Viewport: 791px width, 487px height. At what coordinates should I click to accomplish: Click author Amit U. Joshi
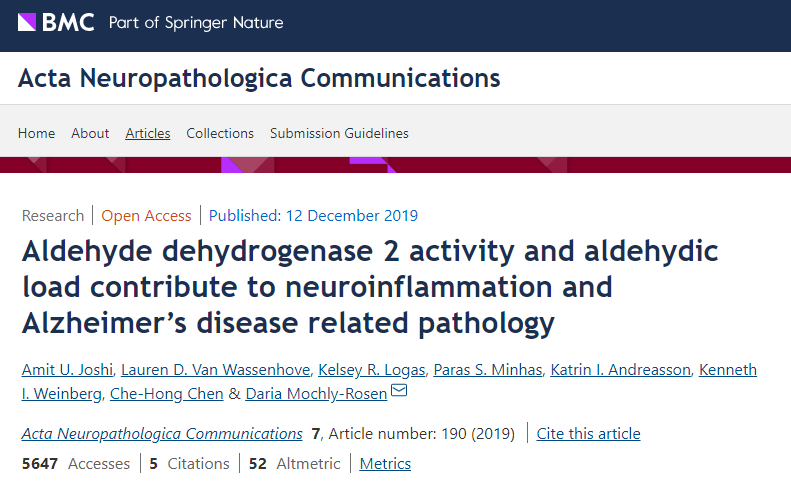pos(63,370)
